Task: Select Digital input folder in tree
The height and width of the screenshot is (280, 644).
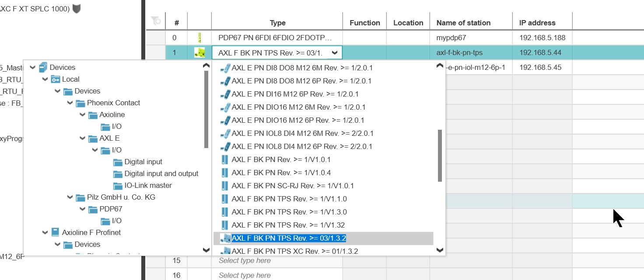Action: click(143, 162)
